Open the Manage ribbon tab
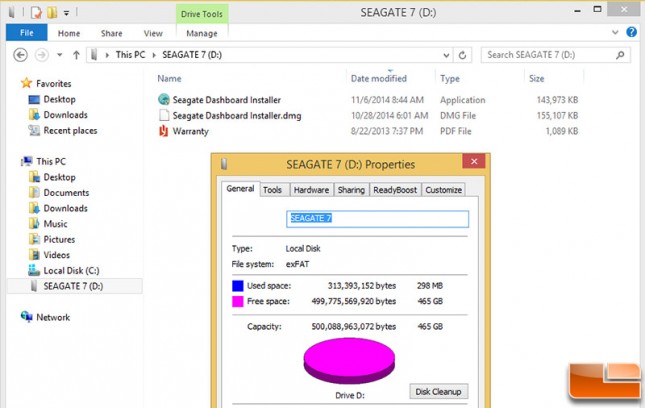Image resolution: width=645 pixels, height=408 pixels. pos(202,33)
